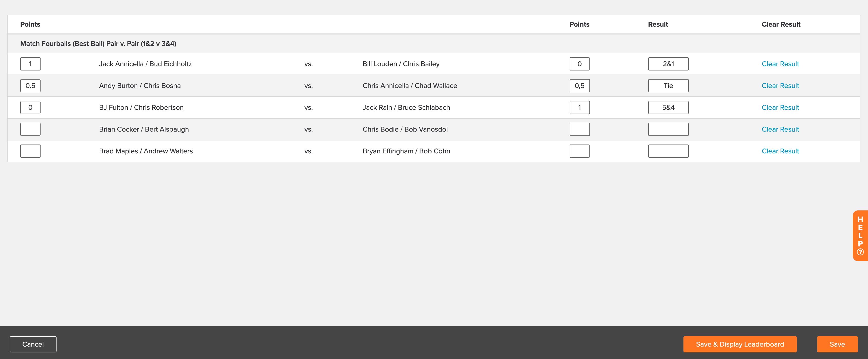This screenshot has height=359, width=868.
Task: Focus empty points field for Bryan Effingham pair
Action: 580,151
